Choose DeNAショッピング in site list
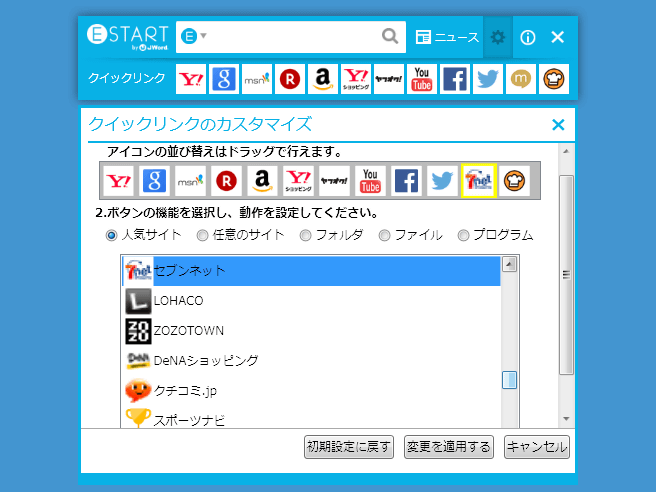Image resolution: width=656 pixels, height=492 pixels. 311,361
